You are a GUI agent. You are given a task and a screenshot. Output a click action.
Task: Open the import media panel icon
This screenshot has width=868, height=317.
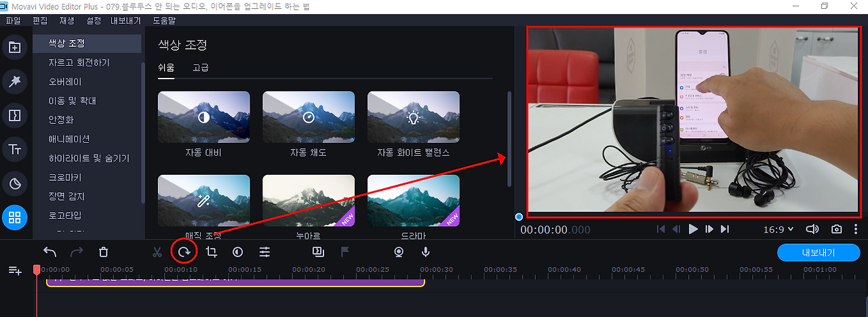pyautogui.click(x=14, y=47)
